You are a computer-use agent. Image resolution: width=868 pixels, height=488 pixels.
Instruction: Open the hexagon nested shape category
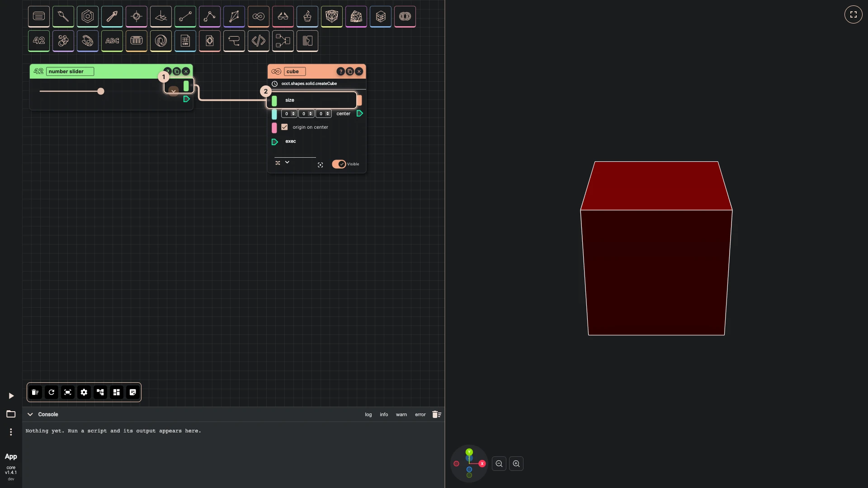[88, 17]
